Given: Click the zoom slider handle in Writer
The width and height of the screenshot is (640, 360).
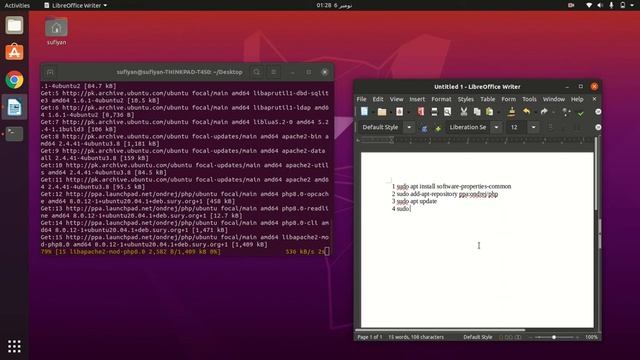Looking at the screenshot, I should coord(554,337).
